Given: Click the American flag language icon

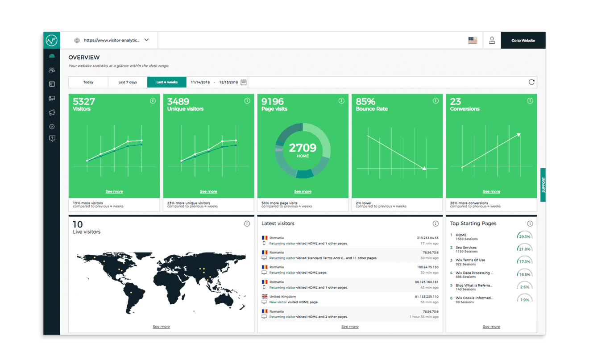Looking at the screenshot, I should pos(472,40).
